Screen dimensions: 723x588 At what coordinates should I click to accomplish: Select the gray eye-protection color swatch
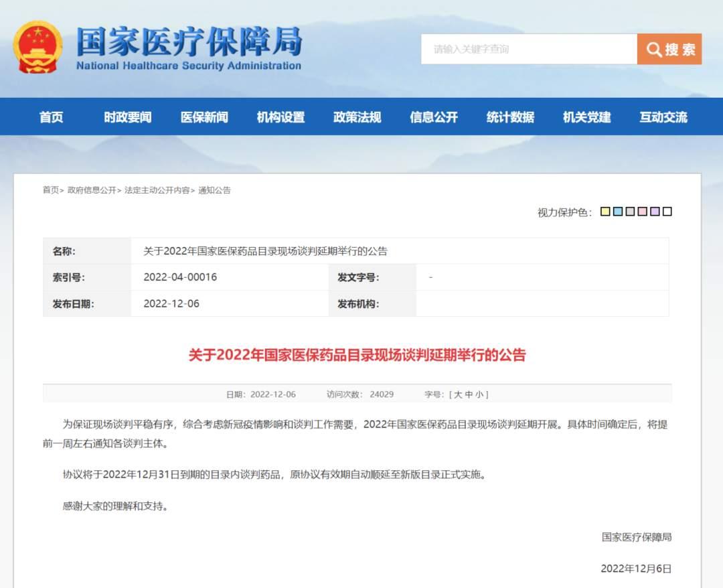point(630,212)
